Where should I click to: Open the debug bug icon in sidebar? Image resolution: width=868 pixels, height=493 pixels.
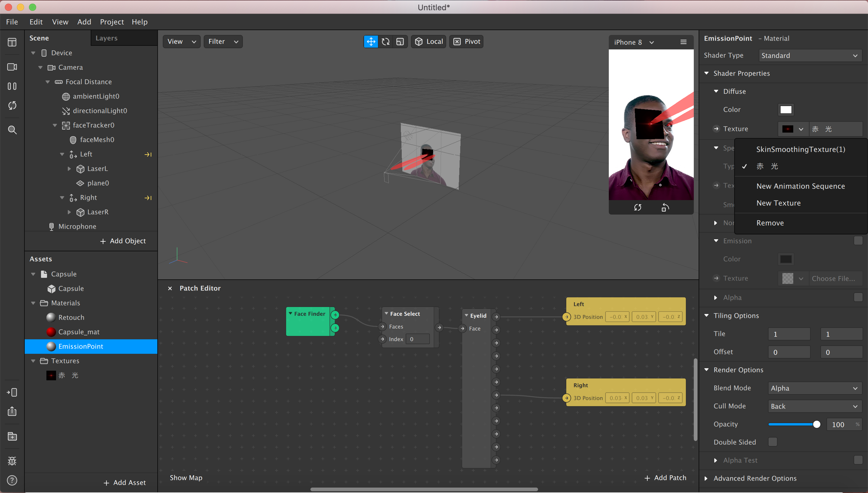pos(12,461)
